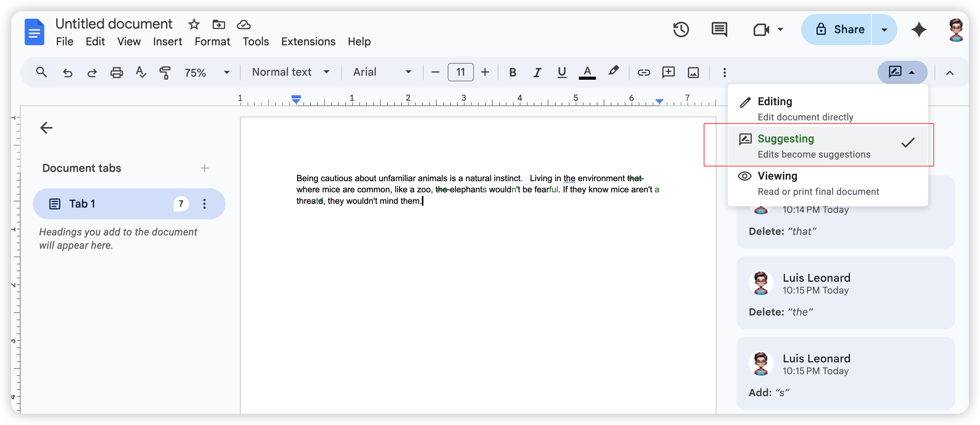
Task: Open the Insert menu
Action: [167, 42]
